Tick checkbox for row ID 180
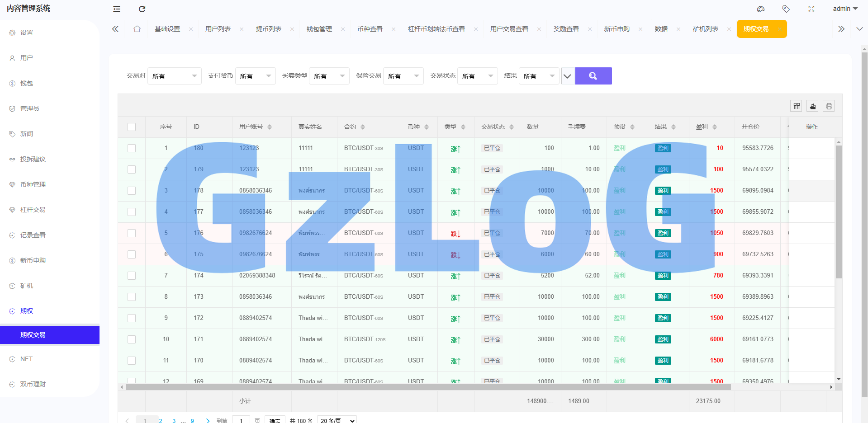 [x=132, y=148]
